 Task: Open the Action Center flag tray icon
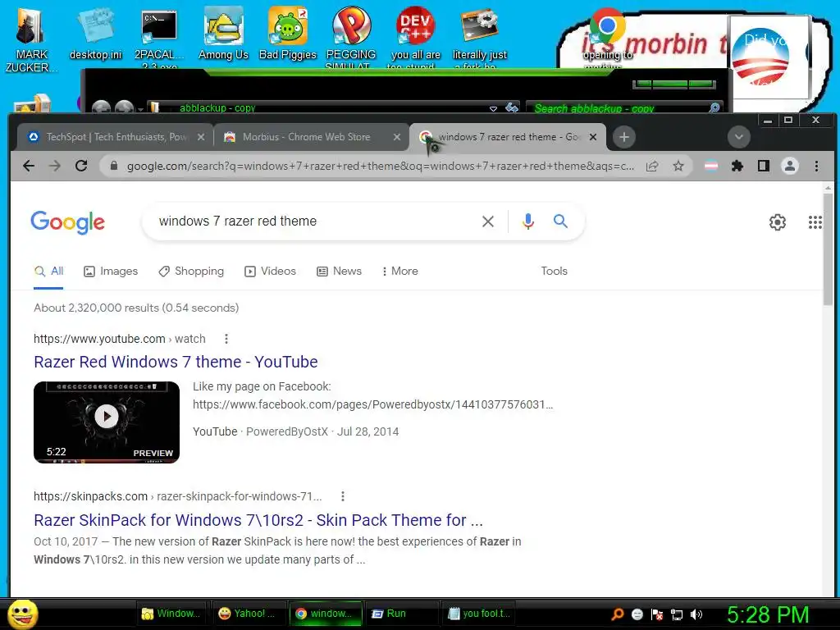(657, 614)
